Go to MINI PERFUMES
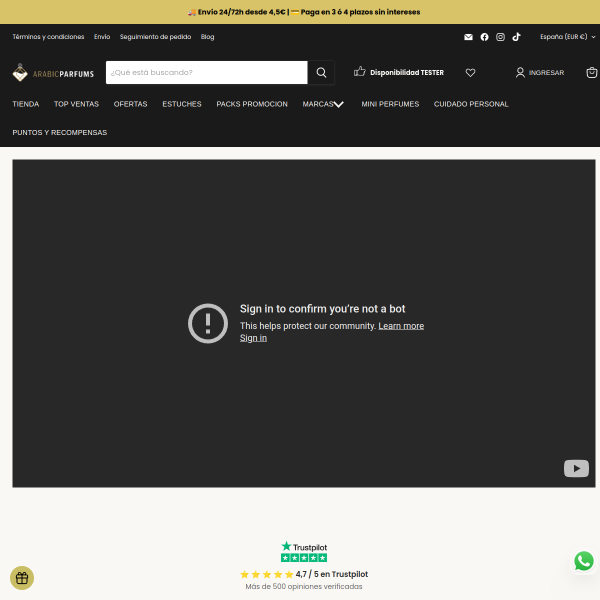The height and width of the screenshot is (600, 600). pyautogui.click(x=390, y=104)
